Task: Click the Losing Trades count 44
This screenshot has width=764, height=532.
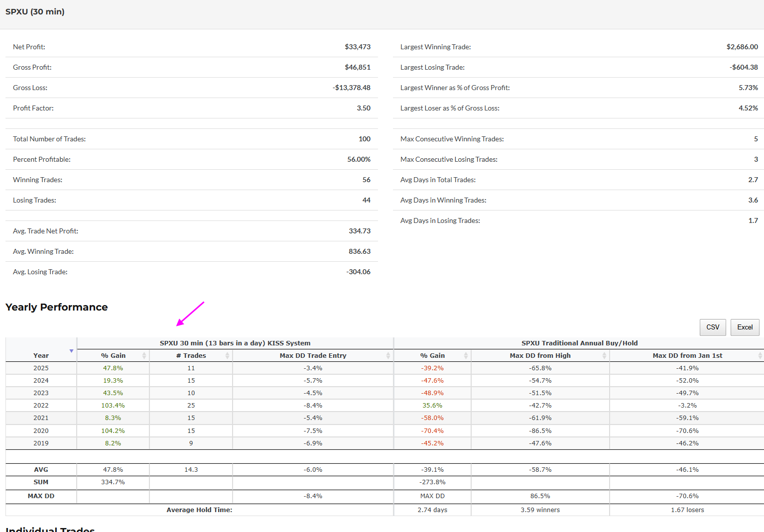Action: point(367,200)
